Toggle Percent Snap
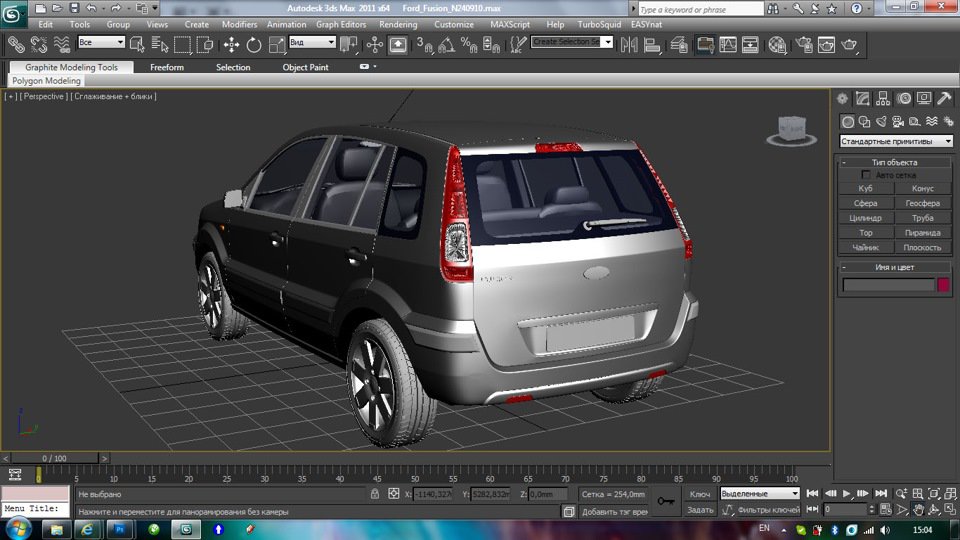Viewport: 960px width, 540px height. [x=469, y=44]
